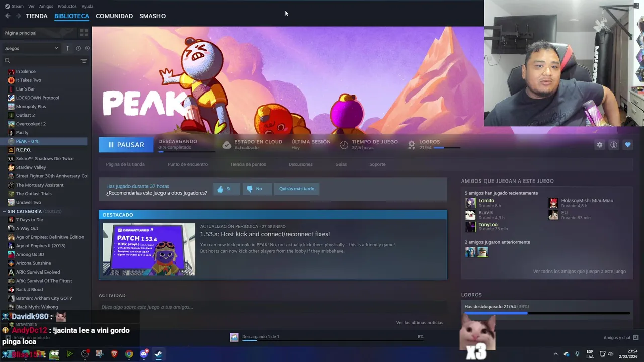This screenshot has width=644, height=362.
Task: Show PEAK game info icon
Action: click(613, 145)
